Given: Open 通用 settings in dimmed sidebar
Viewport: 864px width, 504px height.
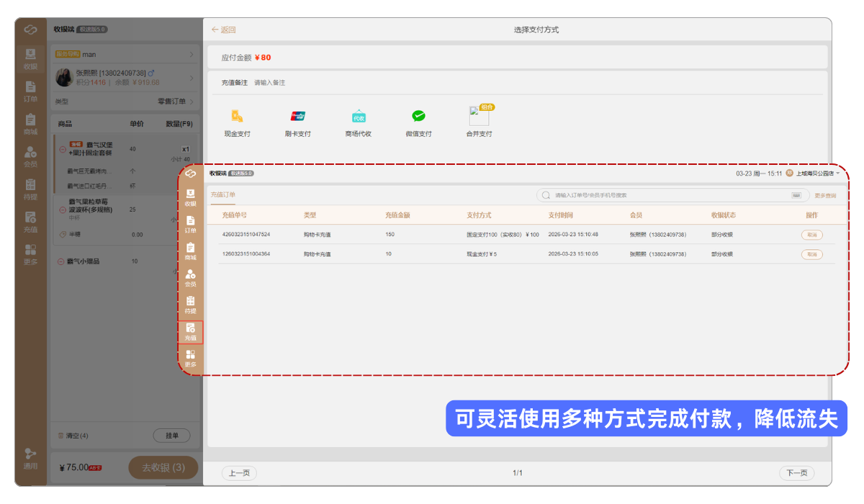Looking at the screenshot, I should [30, 458].
